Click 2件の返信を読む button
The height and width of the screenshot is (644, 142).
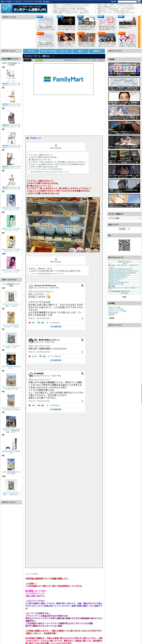point(56,360)
